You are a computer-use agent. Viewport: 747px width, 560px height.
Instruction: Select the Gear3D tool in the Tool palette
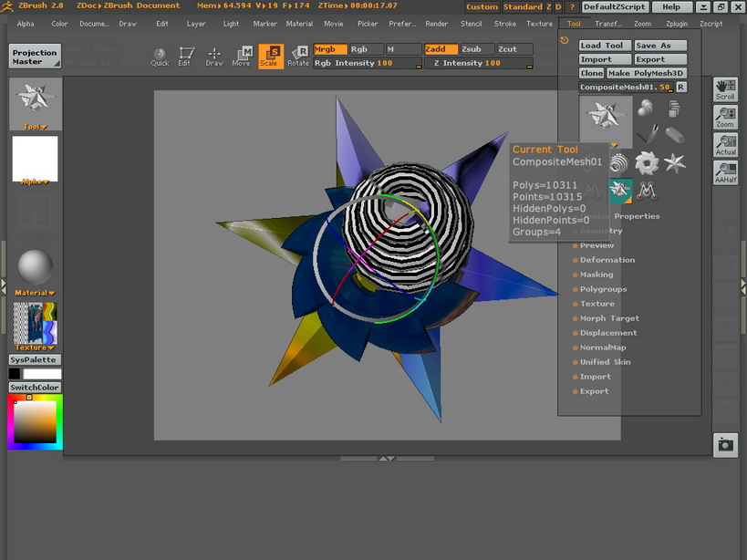pyautogui.click(x=647, y=162)
